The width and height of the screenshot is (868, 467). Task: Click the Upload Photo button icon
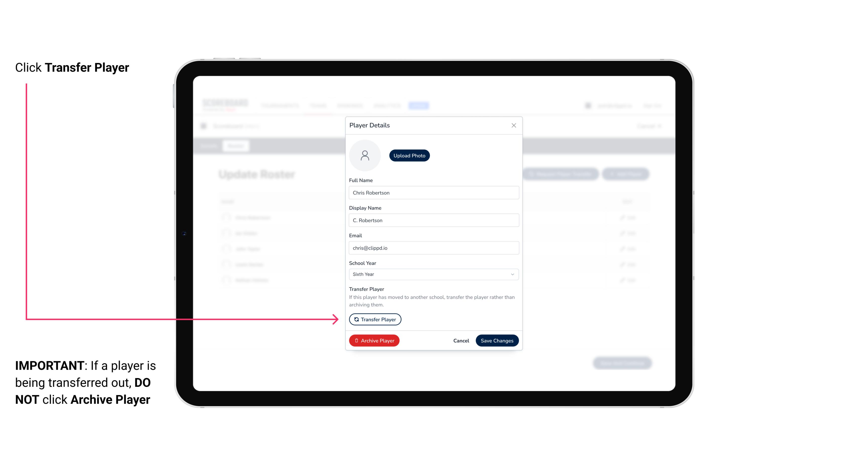[x=409, y=155]
